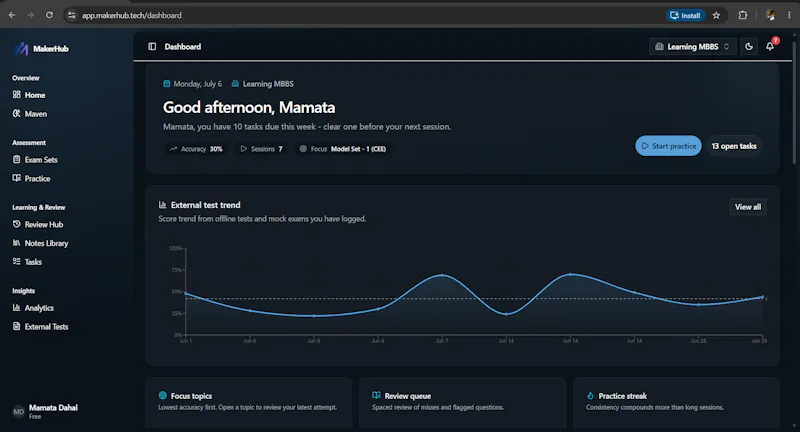Screen dimensions: 800x432
Task: Open browser profile avatar
Action: click(x=770, y=15)
